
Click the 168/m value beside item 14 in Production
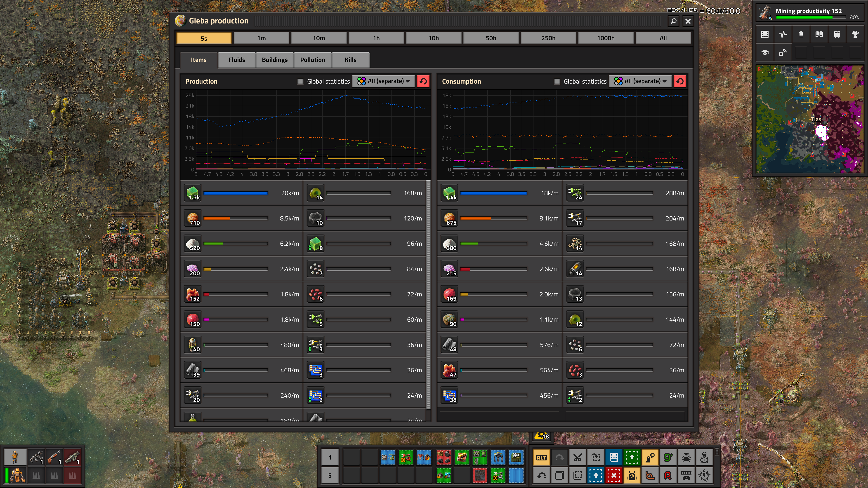(413, 193)
